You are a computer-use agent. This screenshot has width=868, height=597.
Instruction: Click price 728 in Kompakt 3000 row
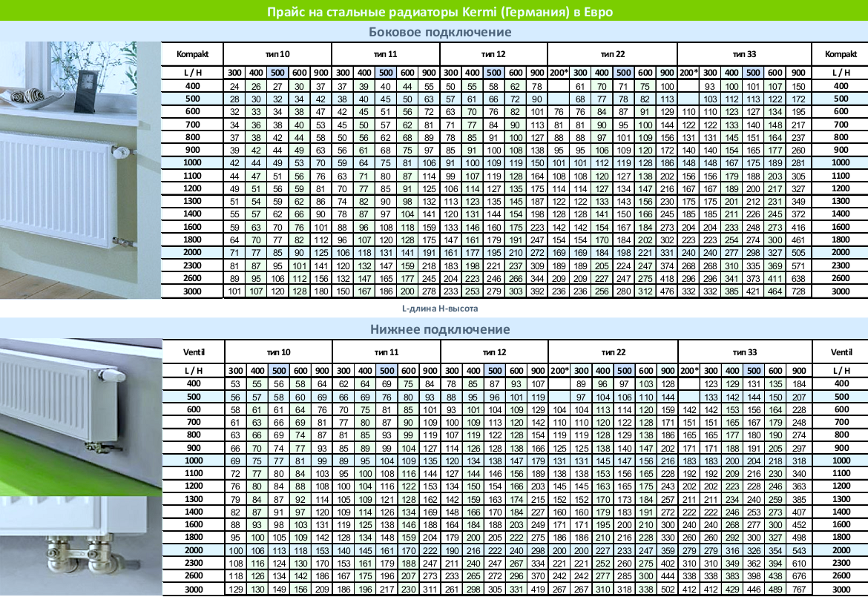(x=798, y=291)
